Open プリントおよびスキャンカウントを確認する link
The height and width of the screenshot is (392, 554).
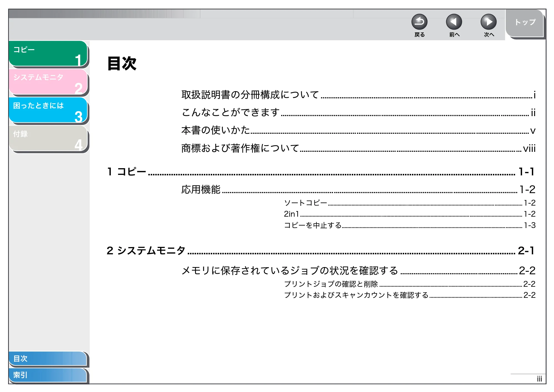point(410,295)
